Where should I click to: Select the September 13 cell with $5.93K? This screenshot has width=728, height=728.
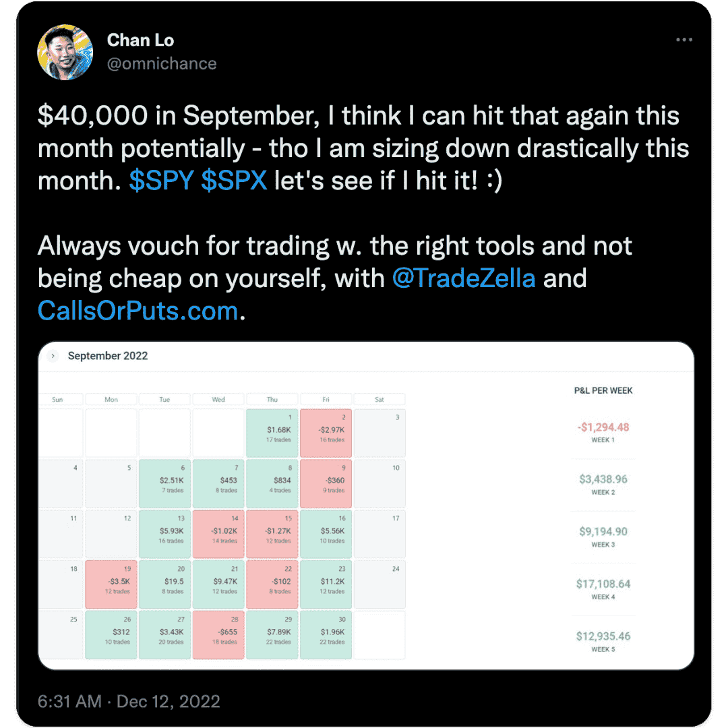coord(164,534)
